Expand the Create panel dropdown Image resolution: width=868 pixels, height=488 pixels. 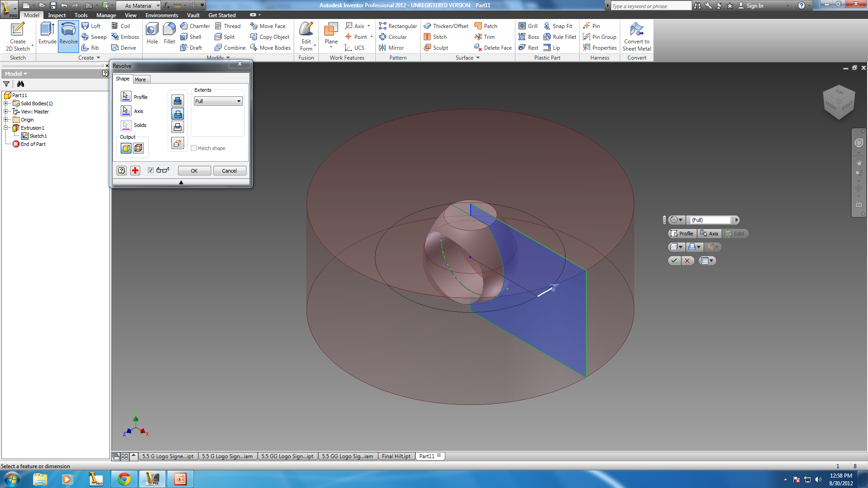click(x=89, y=58)
